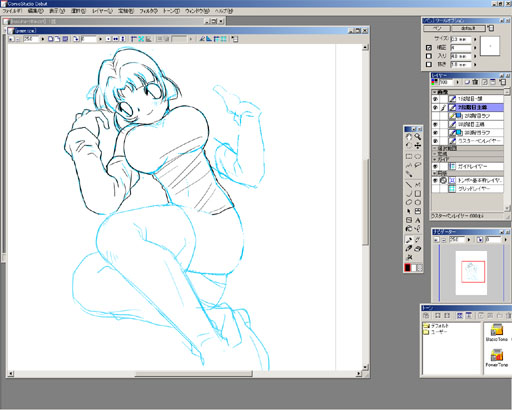
Task: Open the ウィンドウ (Window) menu
Action: pyautogui.click(x=197, y=11)
